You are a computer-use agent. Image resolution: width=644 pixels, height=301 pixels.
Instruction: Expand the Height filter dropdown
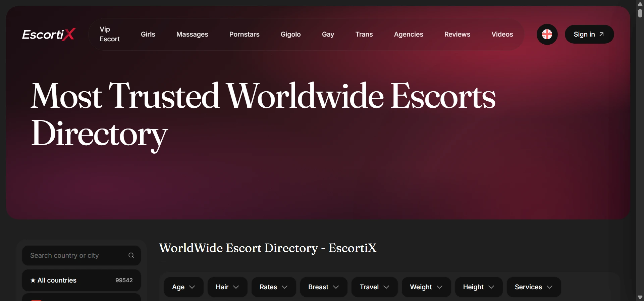point(479,287)
